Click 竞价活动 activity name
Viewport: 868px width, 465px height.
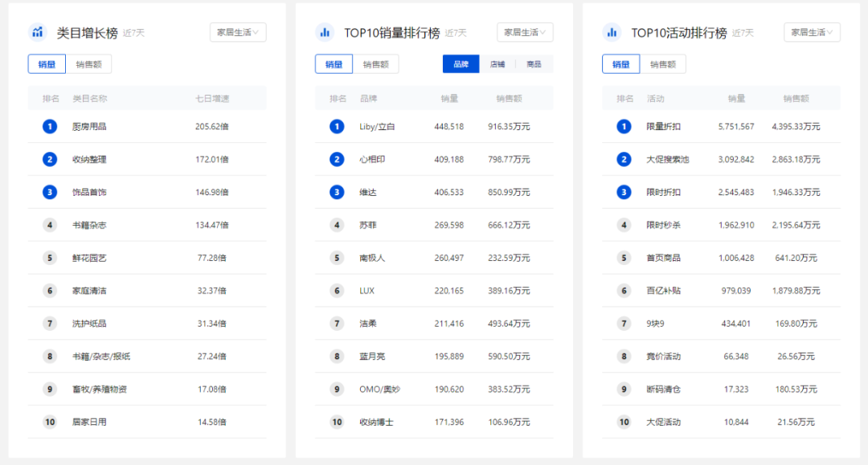[x=663, y=356]
